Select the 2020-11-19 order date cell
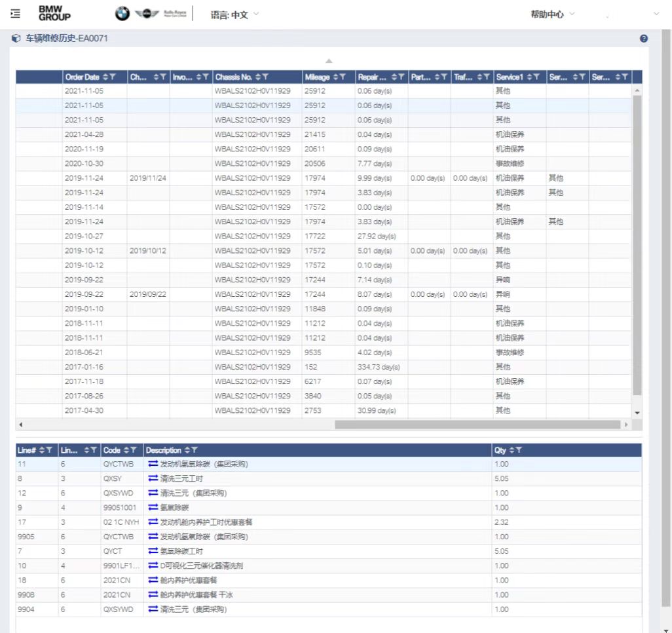This screenshot has height=633, width=672. click(x=95, y=149)
